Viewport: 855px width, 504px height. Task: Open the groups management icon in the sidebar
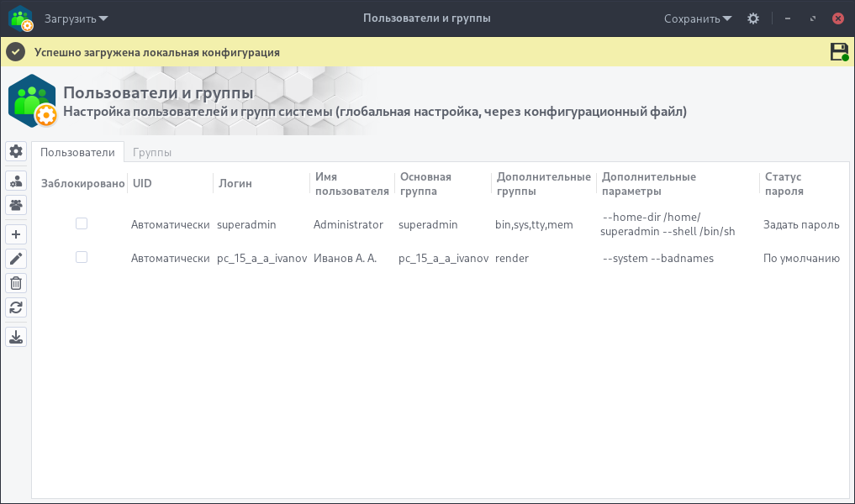click(15, 204)
